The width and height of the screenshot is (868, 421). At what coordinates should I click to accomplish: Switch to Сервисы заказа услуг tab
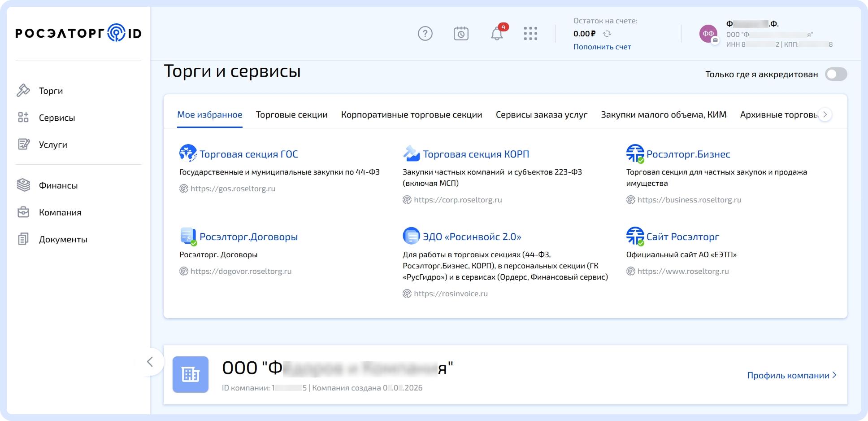pyautogui.click(x=542, y=115)
